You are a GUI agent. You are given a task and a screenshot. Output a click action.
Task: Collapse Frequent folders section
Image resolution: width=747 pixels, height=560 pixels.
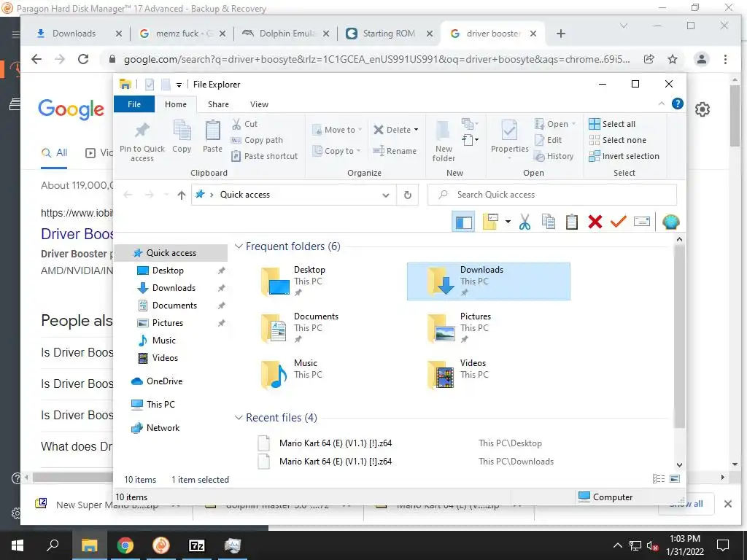239,246
